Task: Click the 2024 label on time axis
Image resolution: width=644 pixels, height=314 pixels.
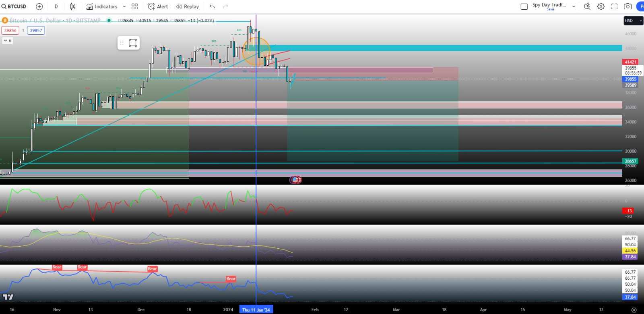Action: point(228,310)
